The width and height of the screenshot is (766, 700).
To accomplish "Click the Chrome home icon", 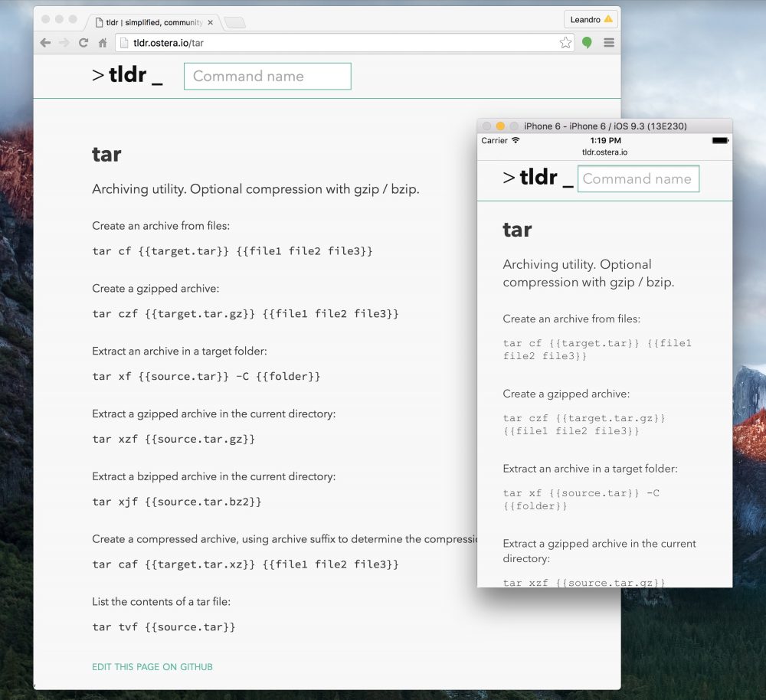I will (103, 43).
